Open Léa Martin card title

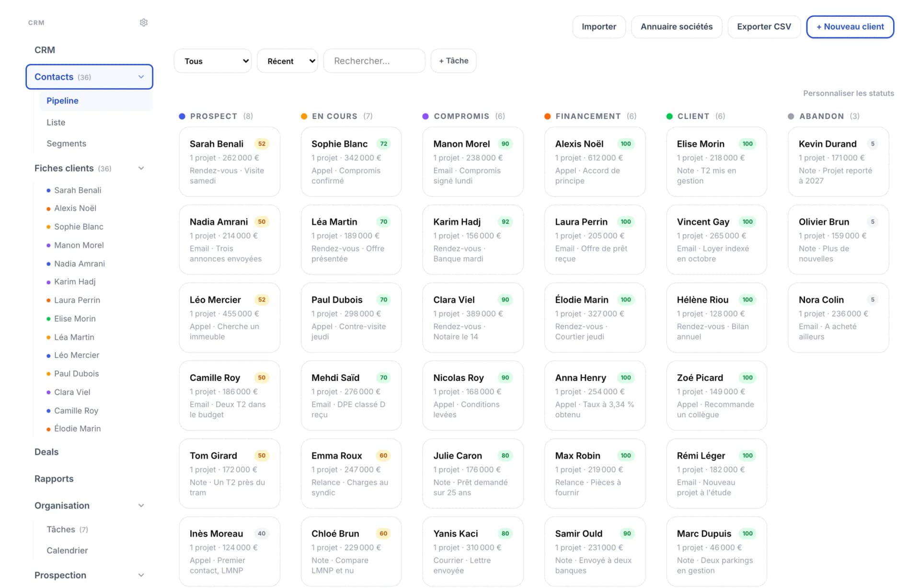pos(334,222)
